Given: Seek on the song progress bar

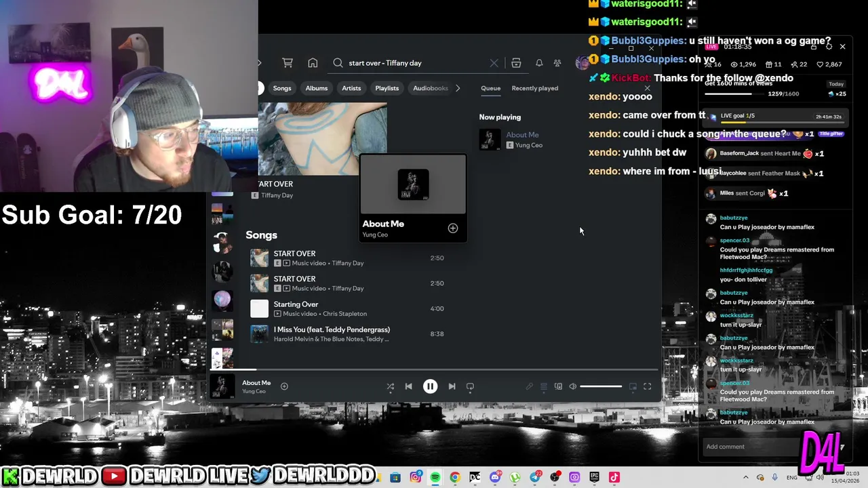Looking at the screenshot, I should click(x=434, y=369).
